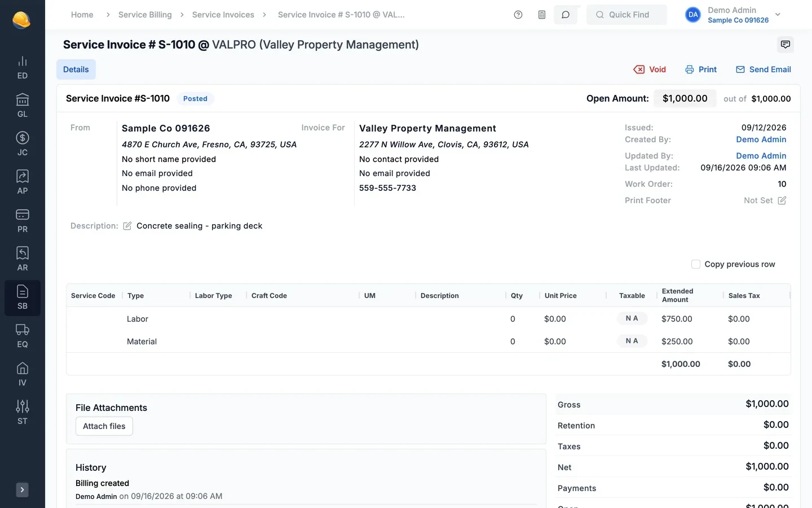Edit the Print Footer setting icon
Screen dimensions: 812x508
782,200
